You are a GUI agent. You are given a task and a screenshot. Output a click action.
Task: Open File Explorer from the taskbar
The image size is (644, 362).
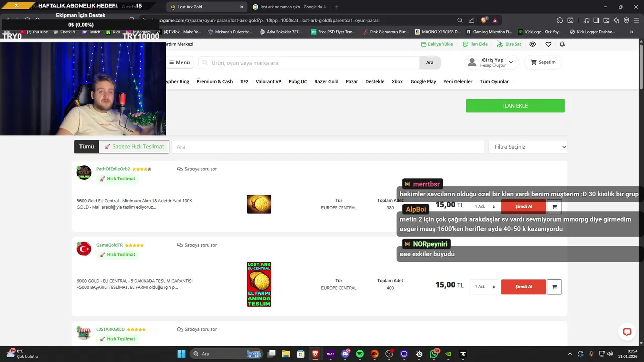tap(286, 354)
